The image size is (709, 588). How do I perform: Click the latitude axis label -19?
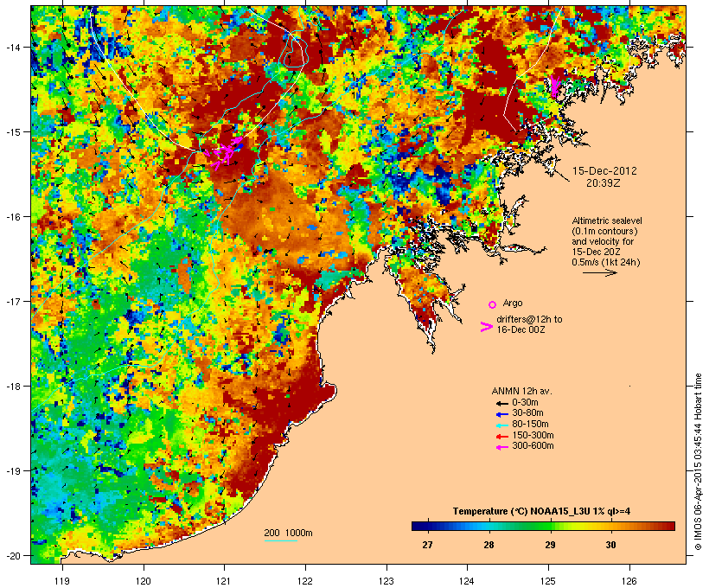point(13,471)
